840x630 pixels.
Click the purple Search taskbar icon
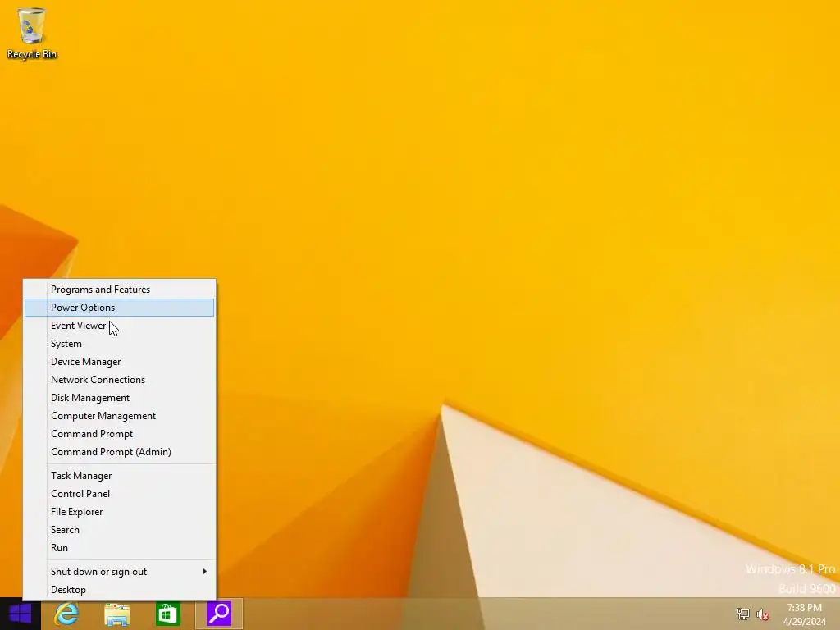(218, 614)
